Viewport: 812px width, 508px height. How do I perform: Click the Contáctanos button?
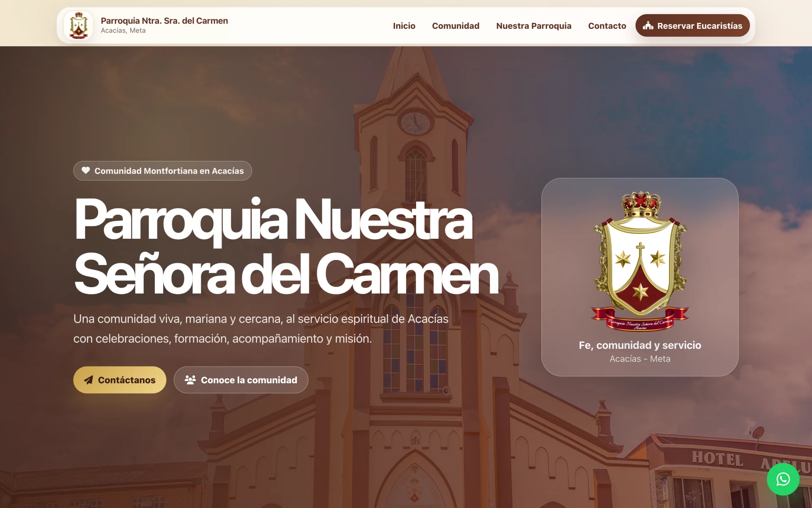pos(120,380)
